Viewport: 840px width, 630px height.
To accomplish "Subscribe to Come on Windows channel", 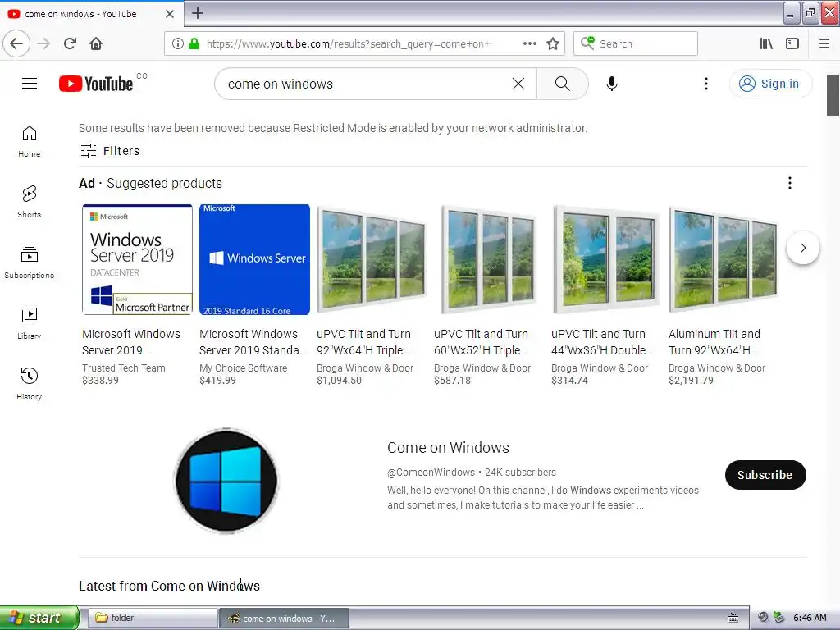I will click(765, 475).
